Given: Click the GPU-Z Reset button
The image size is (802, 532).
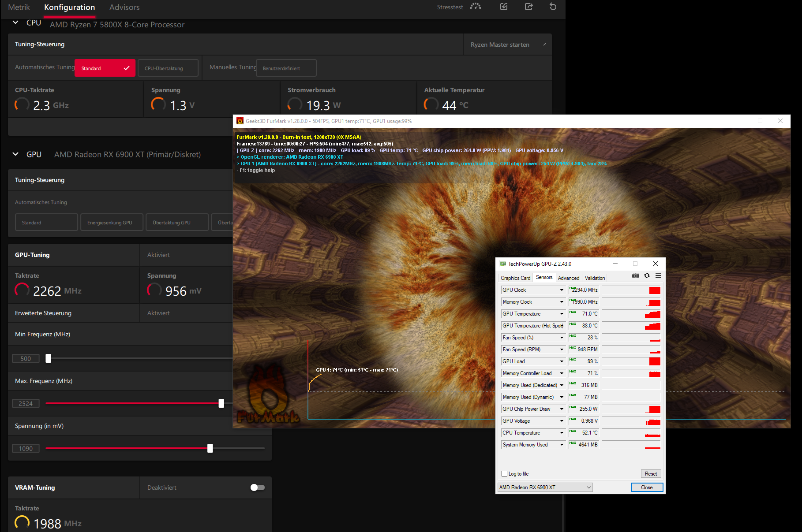Looking at the screenshot, I should tap(651, 474).
